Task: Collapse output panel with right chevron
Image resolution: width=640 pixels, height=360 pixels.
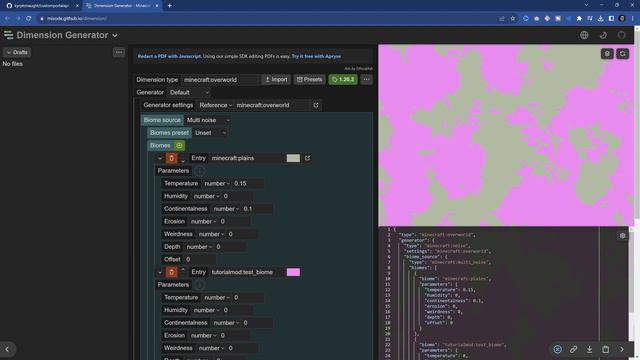Action: (622, 349)
